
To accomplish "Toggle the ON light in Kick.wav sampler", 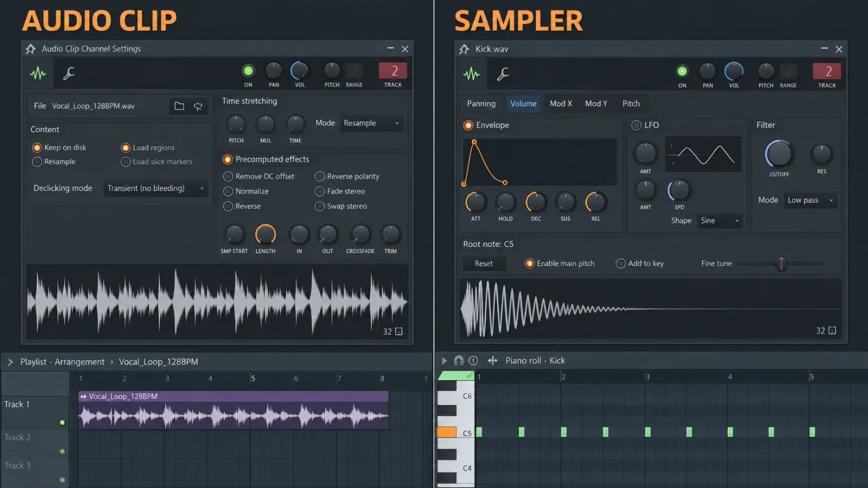I will (x=682, y=71).
